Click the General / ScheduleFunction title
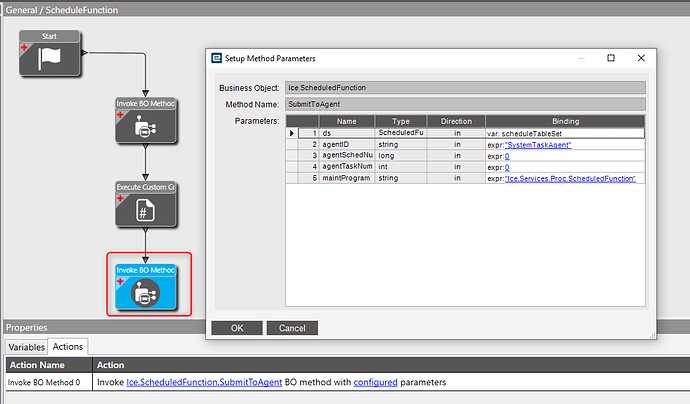This screenshot has width=690, height=404. click(x=62, y=10)
